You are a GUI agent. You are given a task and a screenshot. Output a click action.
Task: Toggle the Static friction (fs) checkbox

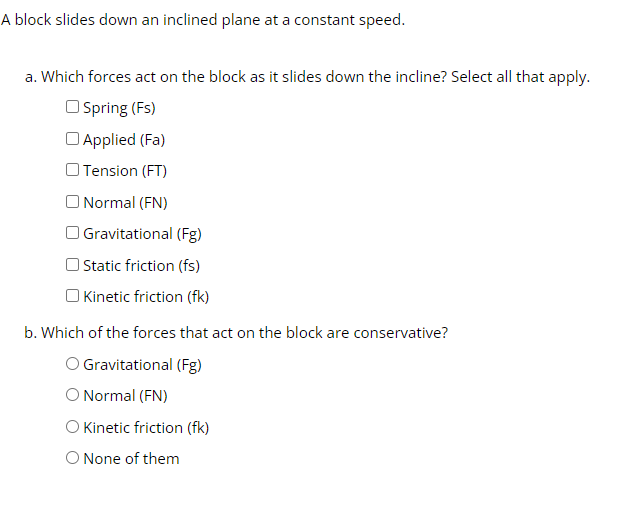[x=72, y=265]
